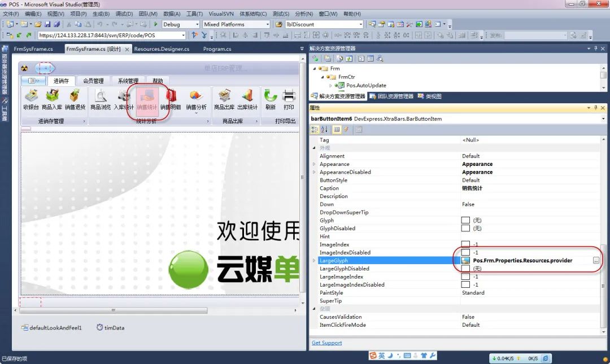Click the Save icon in toolbar

(x=47, y=24)
